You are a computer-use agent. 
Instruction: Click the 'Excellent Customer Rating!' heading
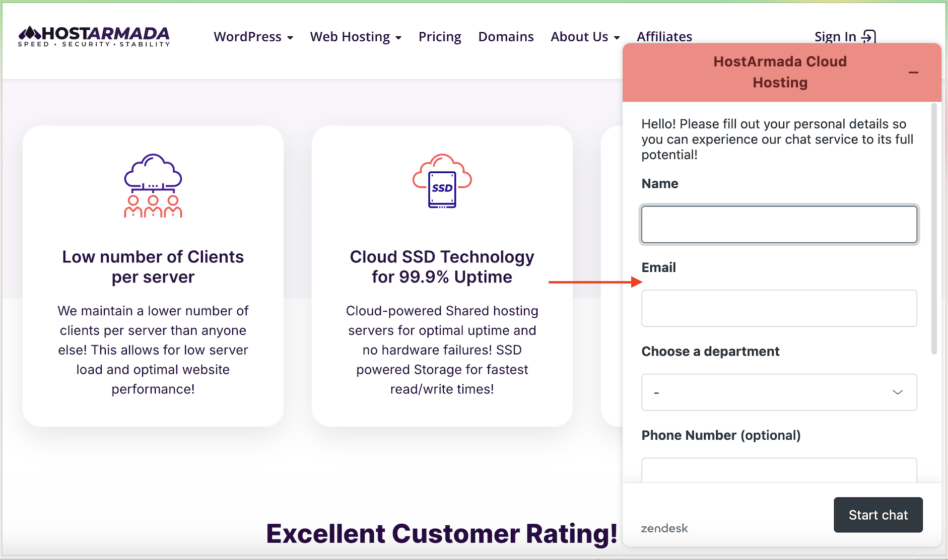442,534
